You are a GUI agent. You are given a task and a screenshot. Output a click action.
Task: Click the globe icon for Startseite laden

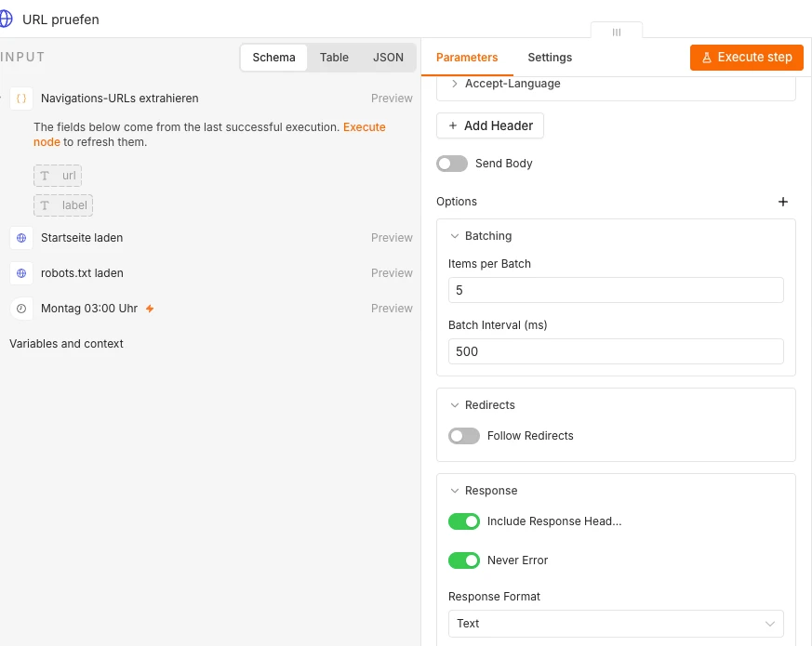click(x=21, y=238)
